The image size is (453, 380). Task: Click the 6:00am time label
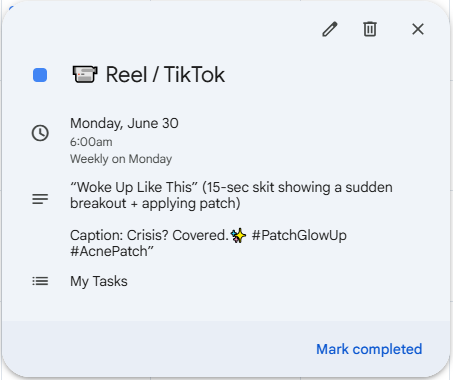(91, 142)
